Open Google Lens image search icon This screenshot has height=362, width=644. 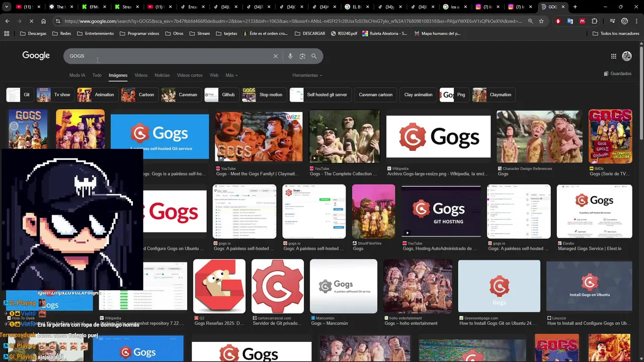tap(302, 56)
